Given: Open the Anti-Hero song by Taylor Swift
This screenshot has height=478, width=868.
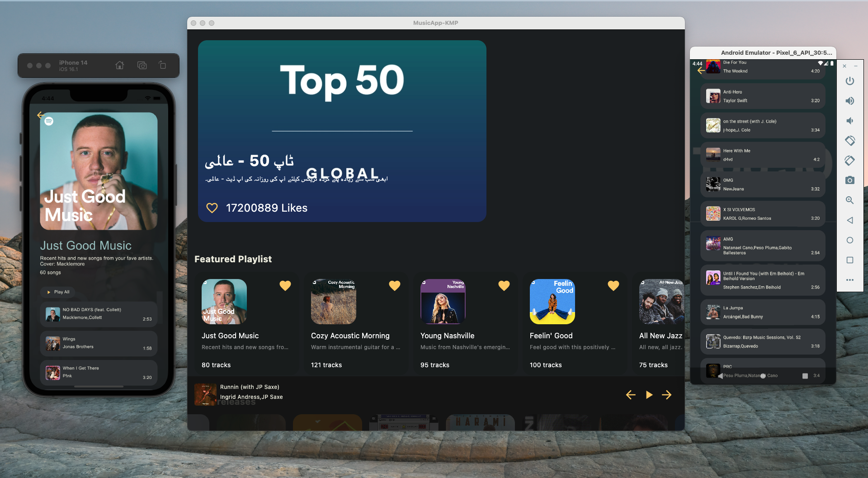Looking at the screenshot, I should (x=763, y=96).
